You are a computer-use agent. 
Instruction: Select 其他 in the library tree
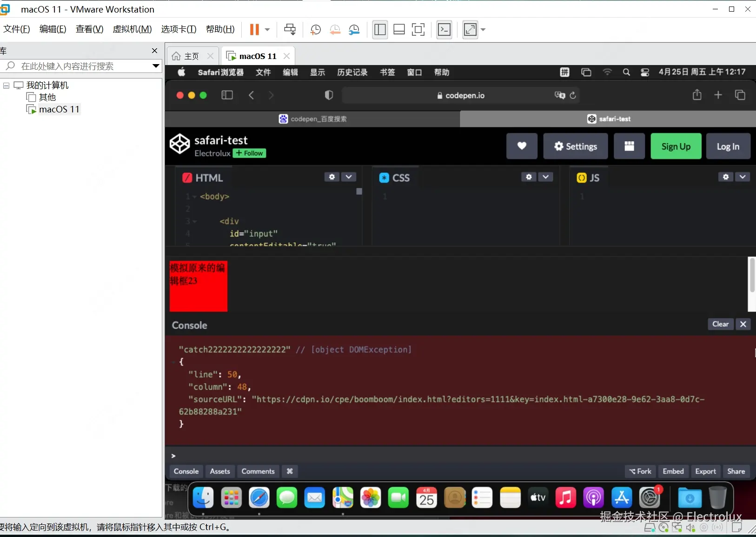(x=47, y=97)
